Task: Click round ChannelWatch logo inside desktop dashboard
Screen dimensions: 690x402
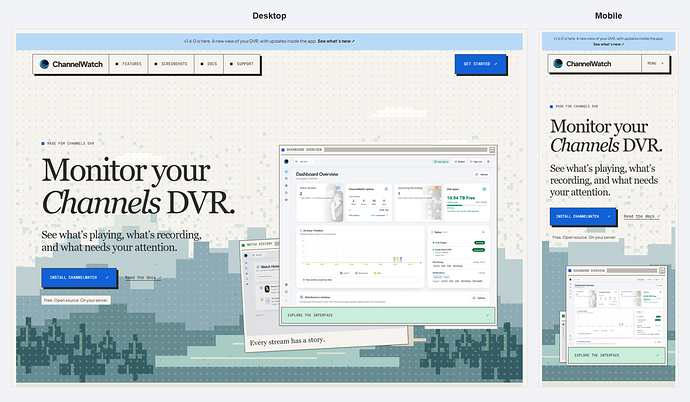Action: tap(286, 161)
